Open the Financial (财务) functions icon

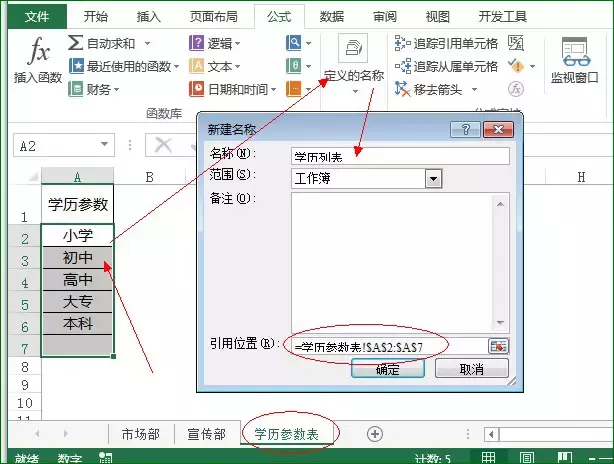click(76, 89)
